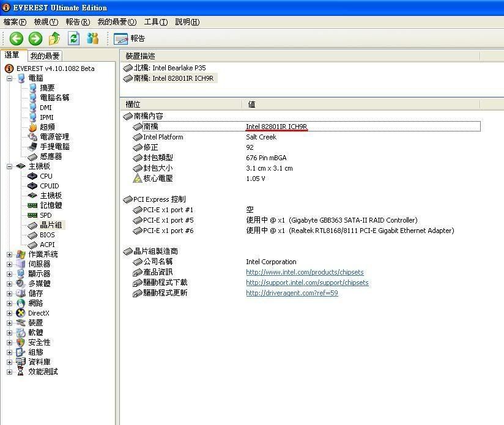Click the CPUID chip icon
This screenshot has width=504, height=425.
pos(32,186)
